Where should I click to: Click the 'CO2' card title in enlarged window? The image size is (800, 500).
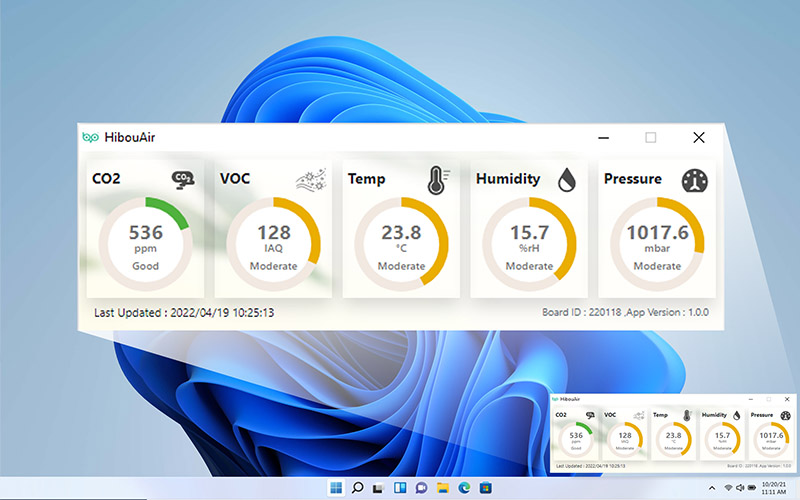pyautogui.click(x=106, y=179)
